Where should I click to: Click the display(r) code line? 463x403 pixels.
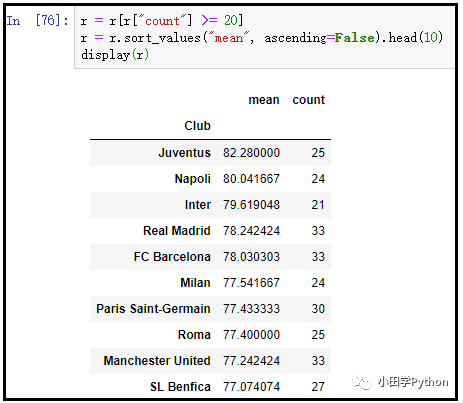coord(115,55)
